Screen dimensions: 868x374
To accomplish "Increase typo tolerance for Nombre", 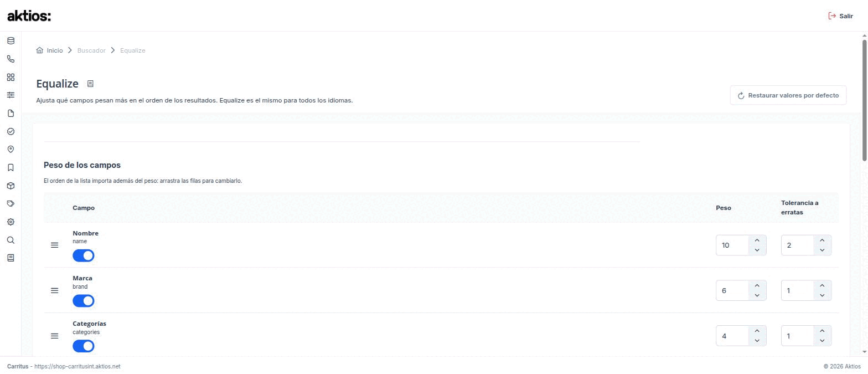I will point(822,240).
